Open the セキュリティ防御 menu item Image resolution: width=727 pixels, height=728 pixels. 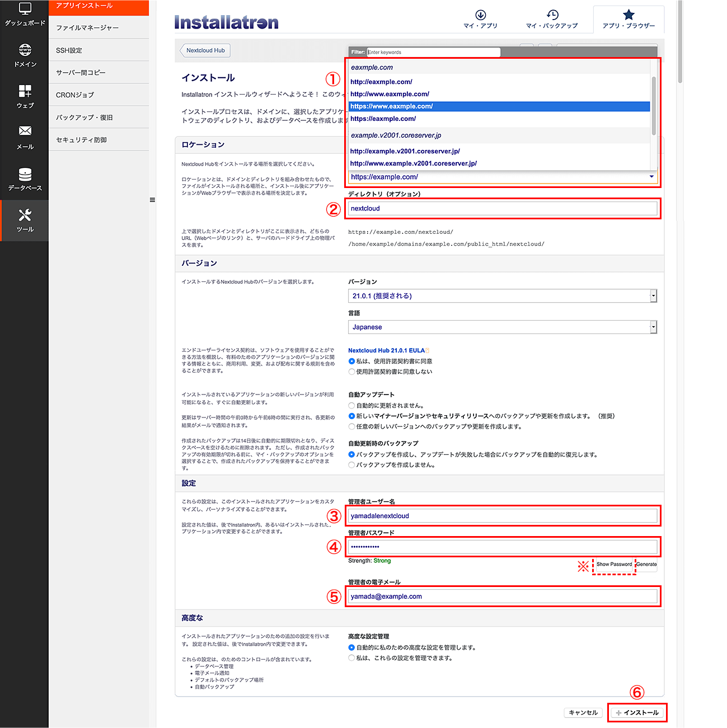point(99,139)
